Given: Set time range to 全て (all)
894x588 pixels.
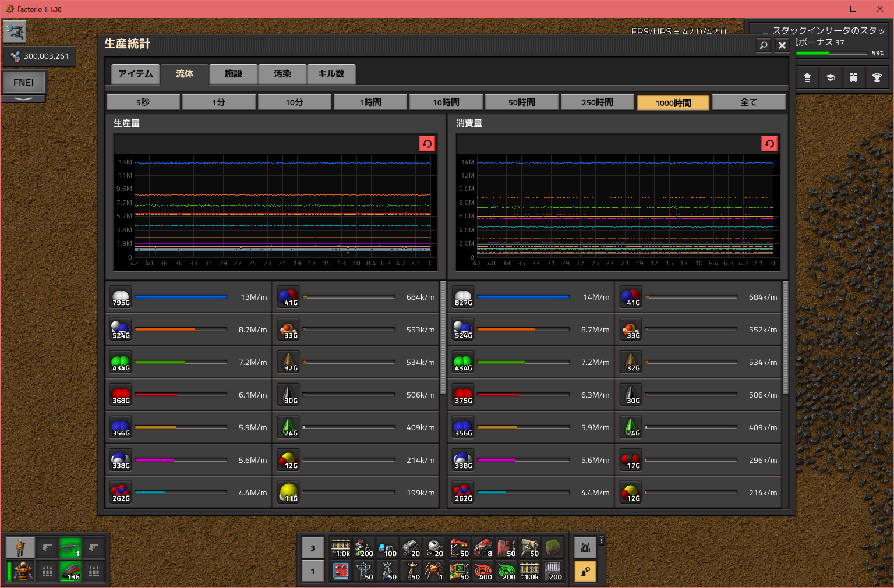Looking at the screenshot, I should click(749, 102).
